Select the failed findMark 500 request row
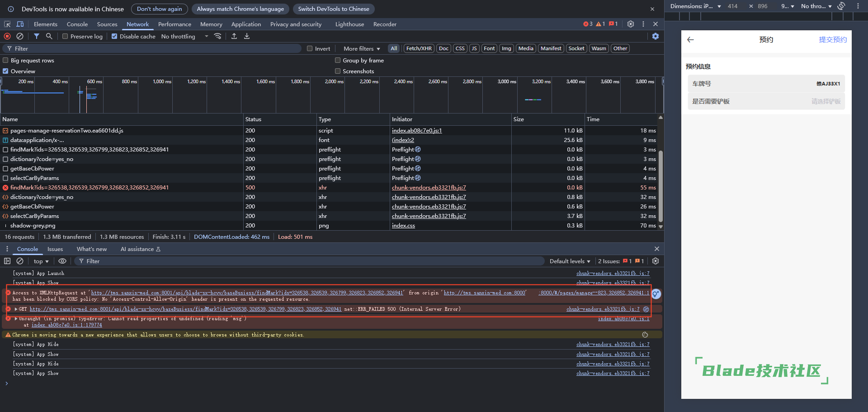The width and height of the screenshot is (868, 412). click(329, 187)
